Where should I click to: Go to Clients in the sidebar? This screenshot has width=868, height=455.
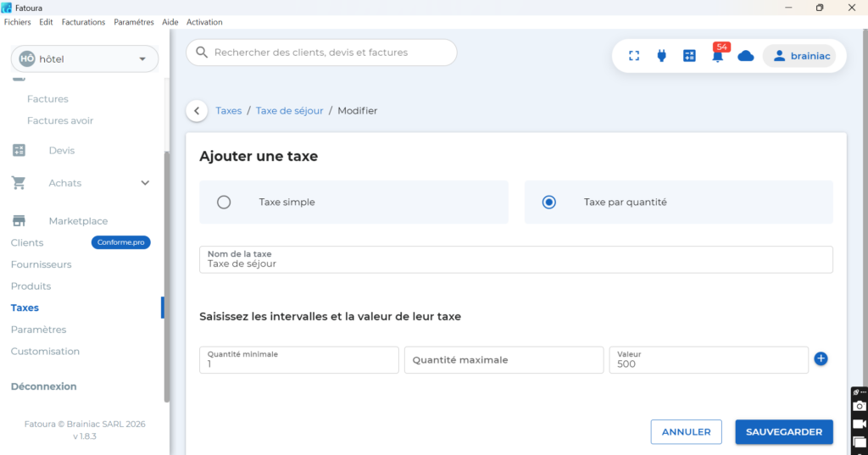tap(27, 242)
